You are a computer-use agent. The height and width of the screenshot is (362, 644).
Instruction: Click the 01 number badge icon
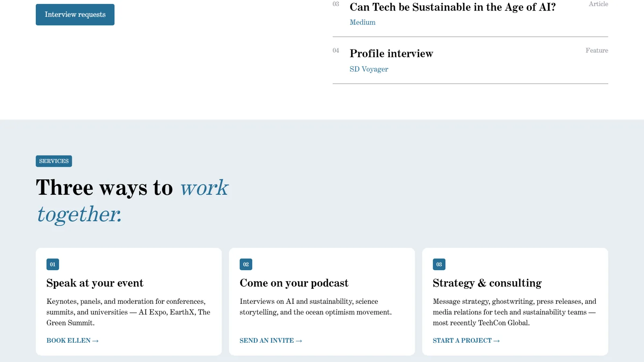pyautogui.click(x=53, y=264)
